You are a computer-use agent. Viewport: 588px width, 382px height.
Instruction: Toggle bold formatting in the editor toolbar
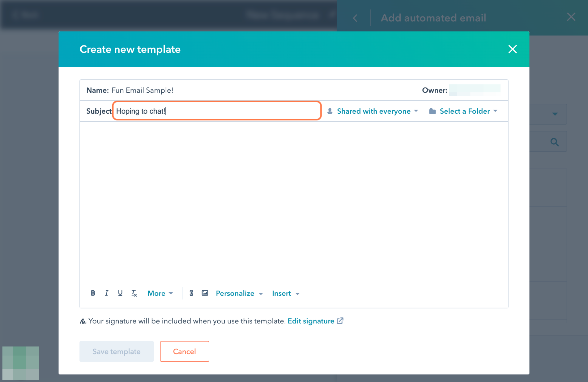tap(93, 293)
